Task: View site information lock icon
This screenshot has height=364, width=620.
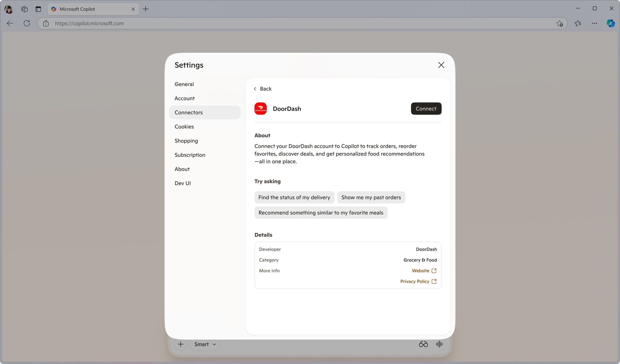Action: [x=46, y=23]
